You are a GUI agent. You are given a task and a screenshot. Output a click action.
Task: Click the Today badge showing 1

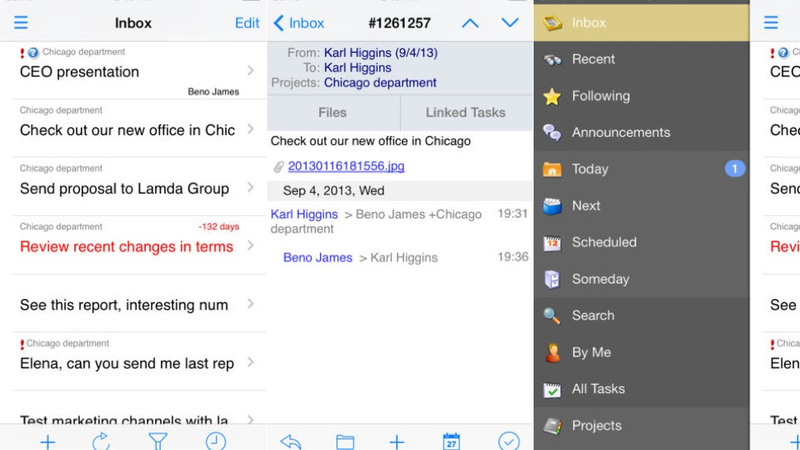[735, 169]
